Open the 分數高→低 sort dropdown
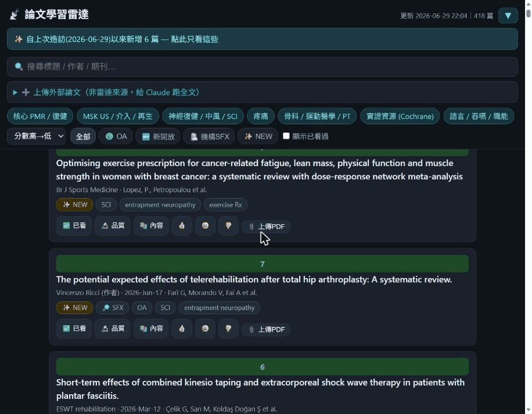The image size is (532, 414). tap(37, 136)
